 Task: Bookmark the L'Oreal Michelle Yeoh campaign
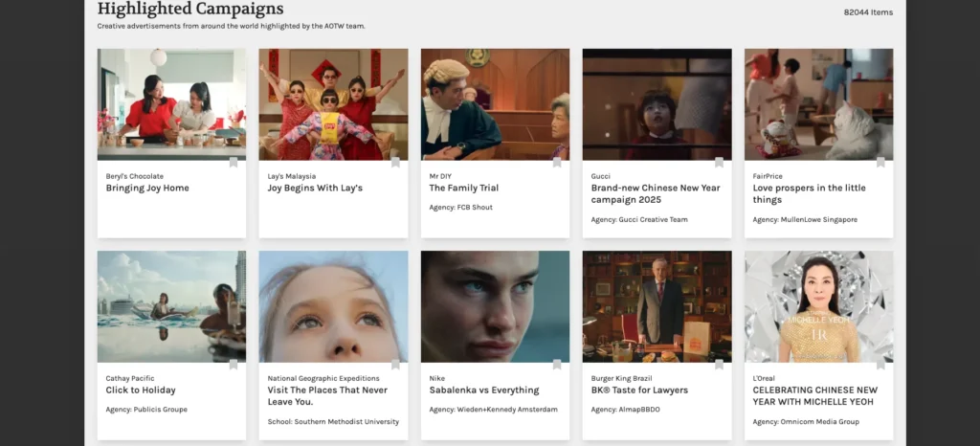[880, 365]
